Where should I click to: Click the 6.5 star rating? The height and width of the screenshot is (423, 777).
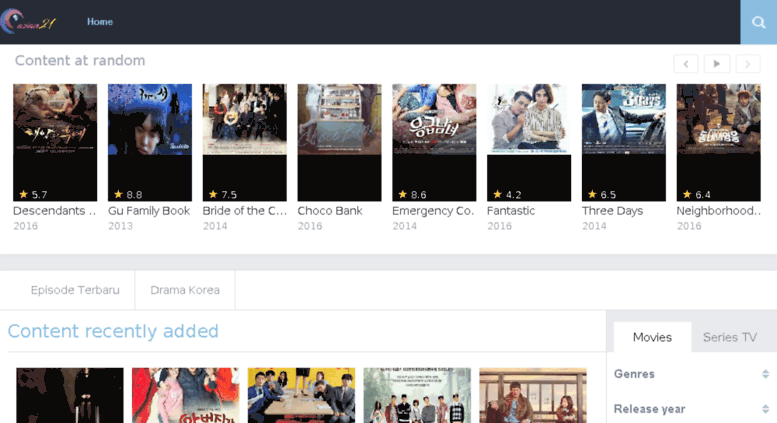[602, 195]
